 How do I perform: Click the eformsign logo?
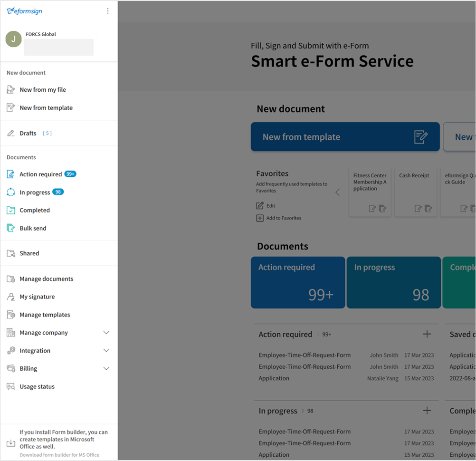[x=25, y=11]
